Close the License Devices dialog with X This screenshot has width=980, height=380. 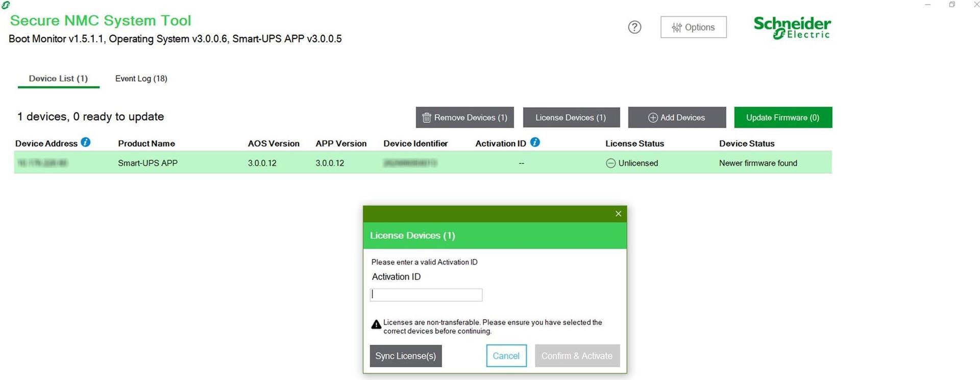point(618,213)
